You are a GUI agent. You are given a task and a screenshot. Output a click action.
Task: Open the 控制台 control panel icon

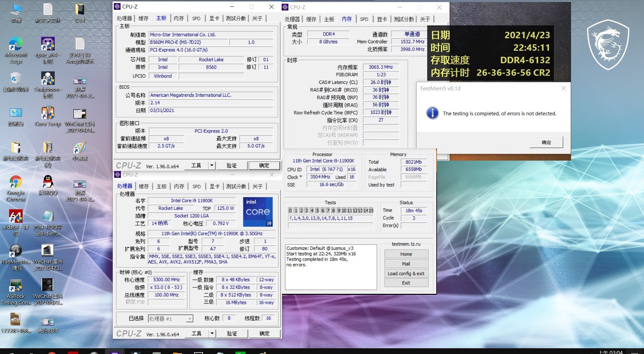16,117
